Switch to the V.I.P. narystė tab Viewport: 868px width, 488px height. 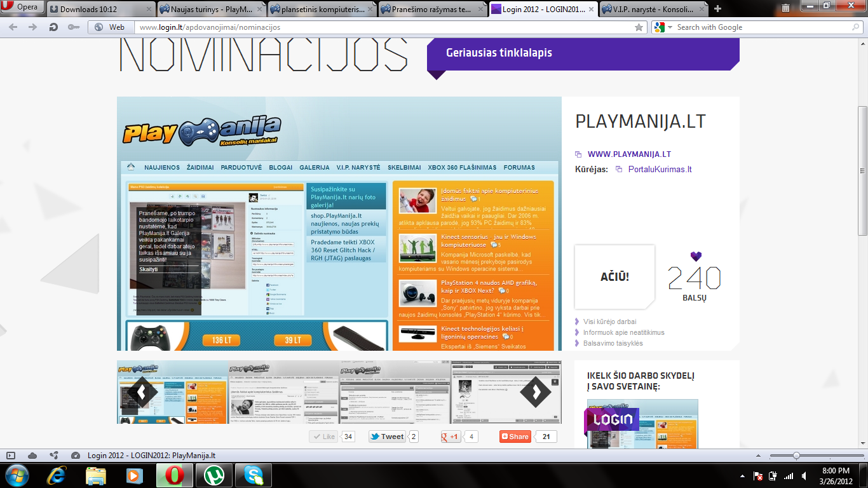point(654,9)
